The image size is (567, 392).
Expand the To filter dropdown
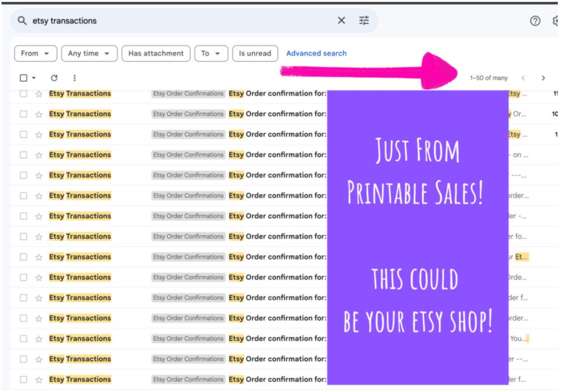click(211, 53)
